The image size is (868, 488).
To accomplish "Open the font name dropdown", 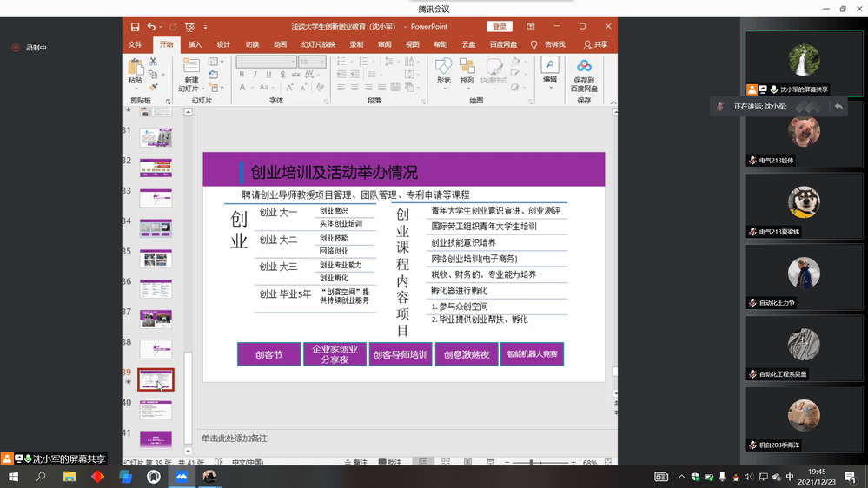I will pos(292,62).
